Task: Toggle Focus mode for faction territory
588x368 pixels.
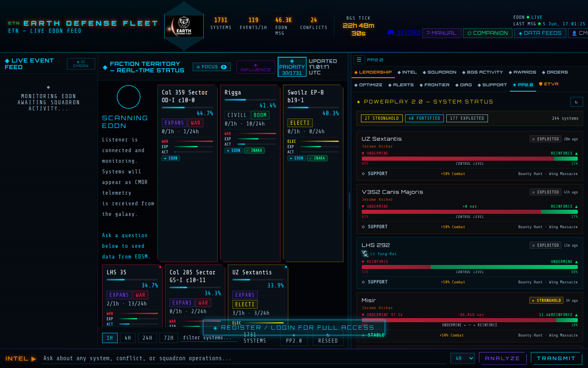Action: [x=212, y=67]
